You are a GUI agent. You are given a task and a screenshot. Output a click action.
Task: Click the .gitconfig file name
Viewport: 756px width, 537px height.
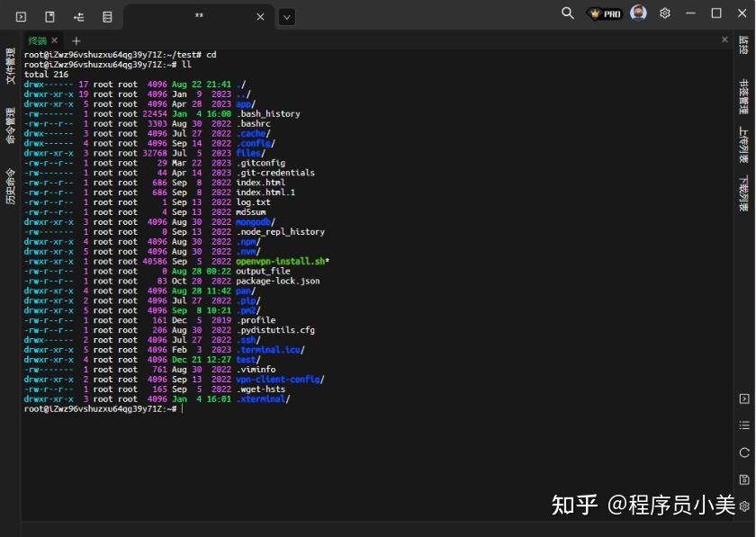click(x=260, y=163)
